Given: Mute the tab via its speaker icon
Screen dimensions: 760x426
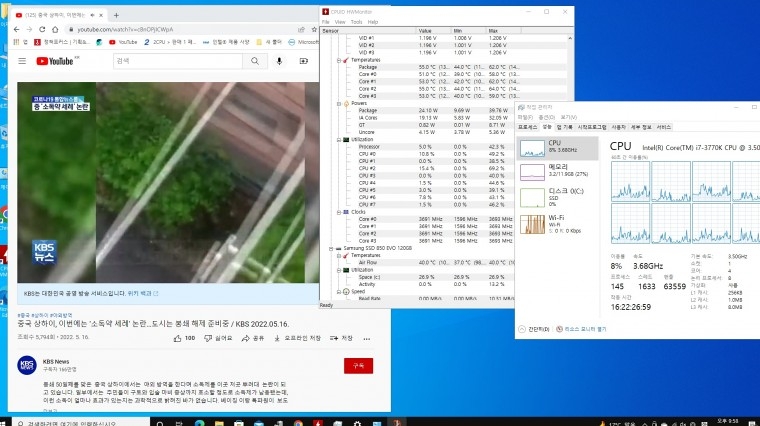Looking at the screenshot, I should pos(92,16).
